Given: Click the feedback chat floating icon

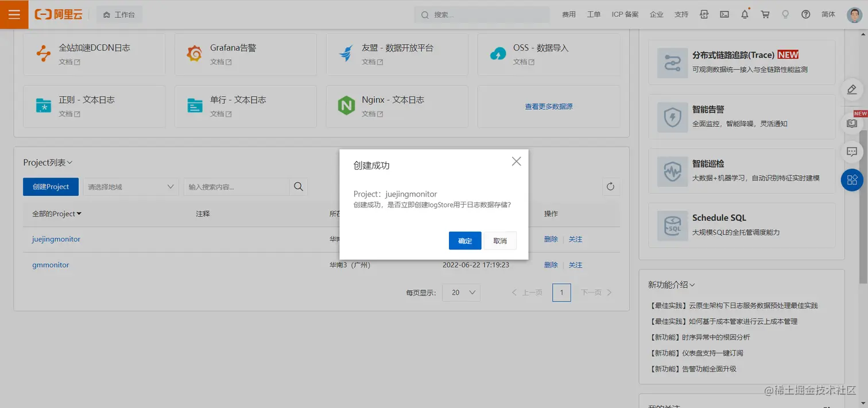Looking at the screenshot, I should tap(852, 152).
